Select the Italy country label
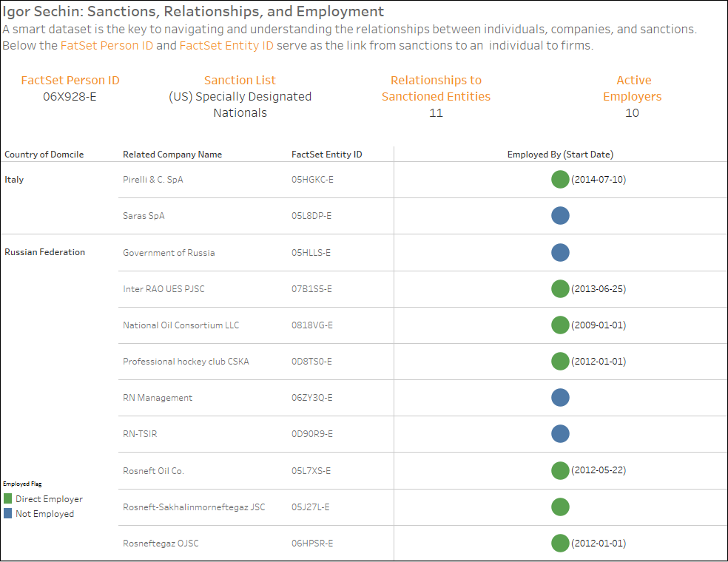Image resolution: width=728 pixels, height=562 pixels. tap(14, 180)
